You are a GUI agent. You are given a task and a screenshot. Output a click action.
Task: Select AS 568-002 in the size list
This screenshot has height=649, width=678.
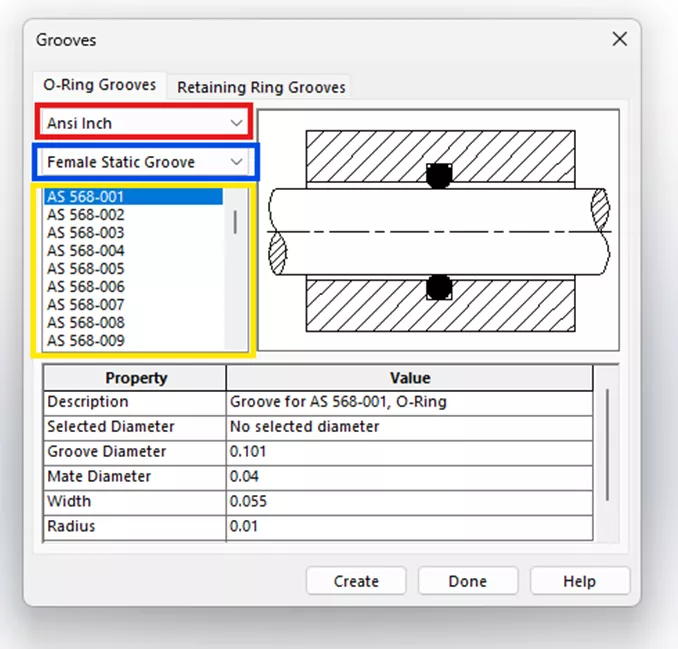133,215
